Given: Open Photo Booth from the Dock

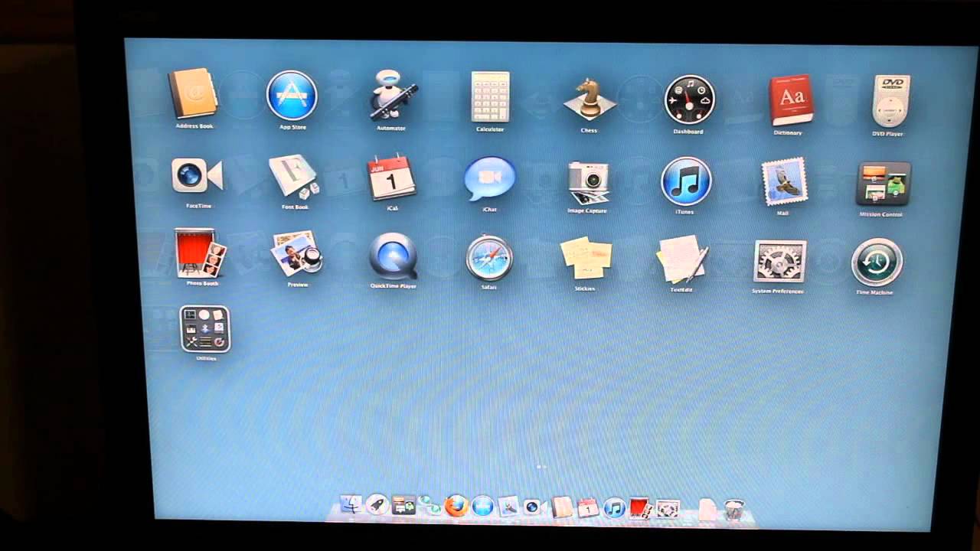Looking at the screenshot, I should (x=640, y=508).
